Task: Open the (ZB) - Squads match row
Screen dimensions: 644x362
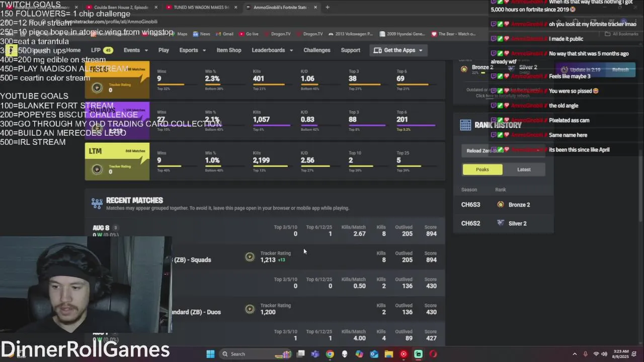Action: point(265,259)
